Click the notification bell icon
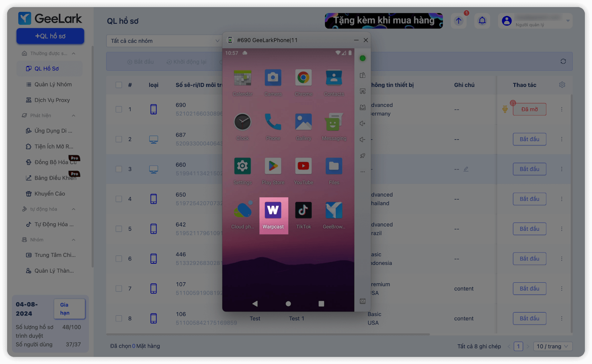The height and width of the screenshot is (364, 592). point(482,21)
